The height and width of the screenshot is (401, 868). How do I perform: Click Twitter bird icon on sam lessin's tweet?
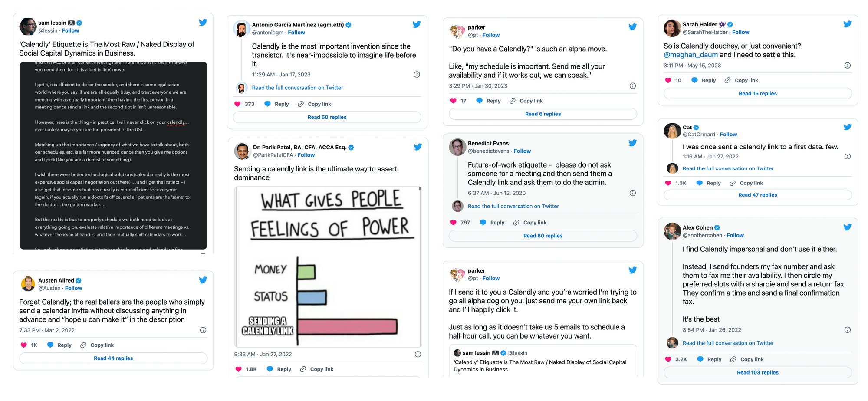(x=203, y=23)
